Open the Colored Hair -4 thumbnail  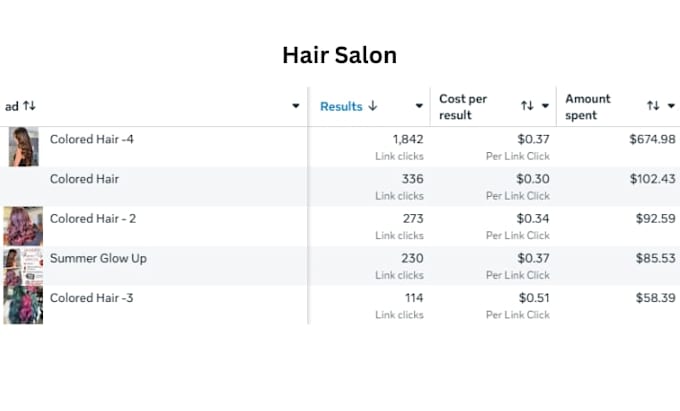[x=23, y=147]
